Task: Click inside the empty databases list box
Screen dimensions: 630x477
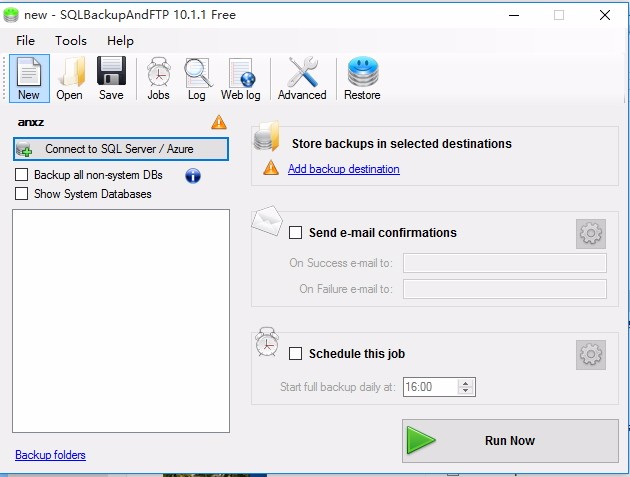Action: (x=121, y=321)
